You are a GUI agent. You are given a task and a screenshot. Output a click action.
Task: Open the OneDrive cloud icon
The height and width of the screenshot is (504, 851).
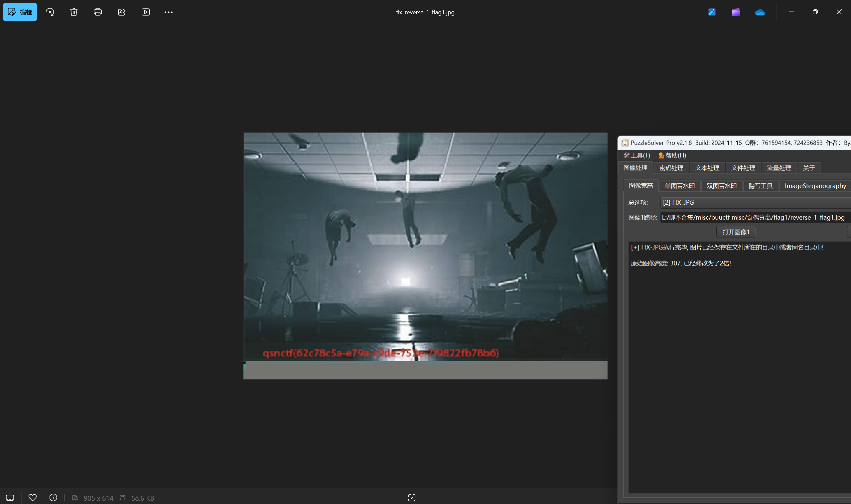(x=760, y=12)
